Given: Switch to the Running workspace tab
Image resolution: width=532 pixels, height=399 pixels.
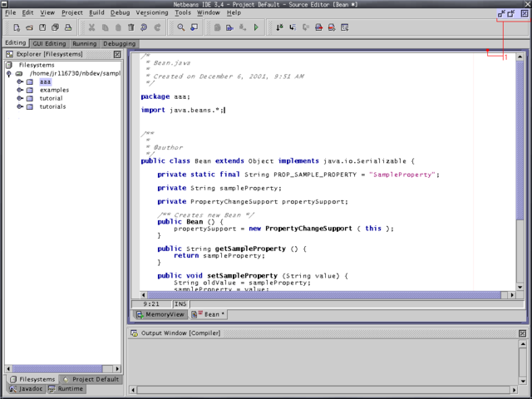Looking at the screenshot, I should point(85,44).
